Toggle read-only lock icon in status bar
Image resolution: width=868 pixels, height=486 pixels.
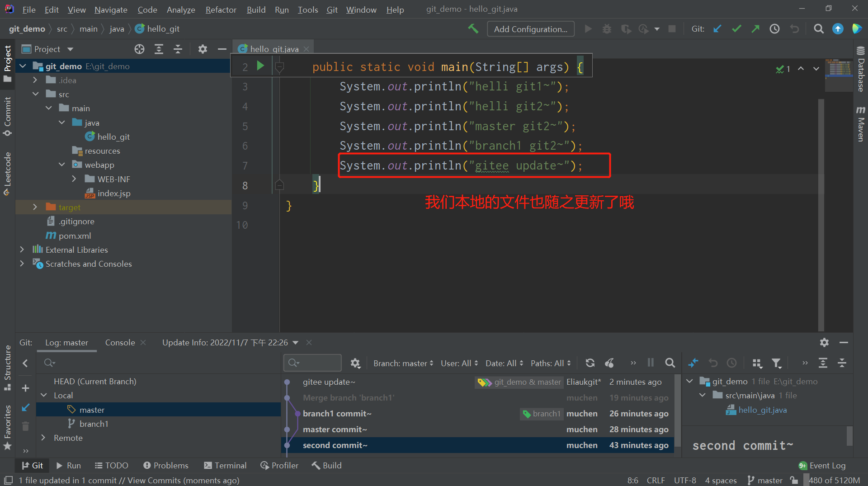[794, 480]
